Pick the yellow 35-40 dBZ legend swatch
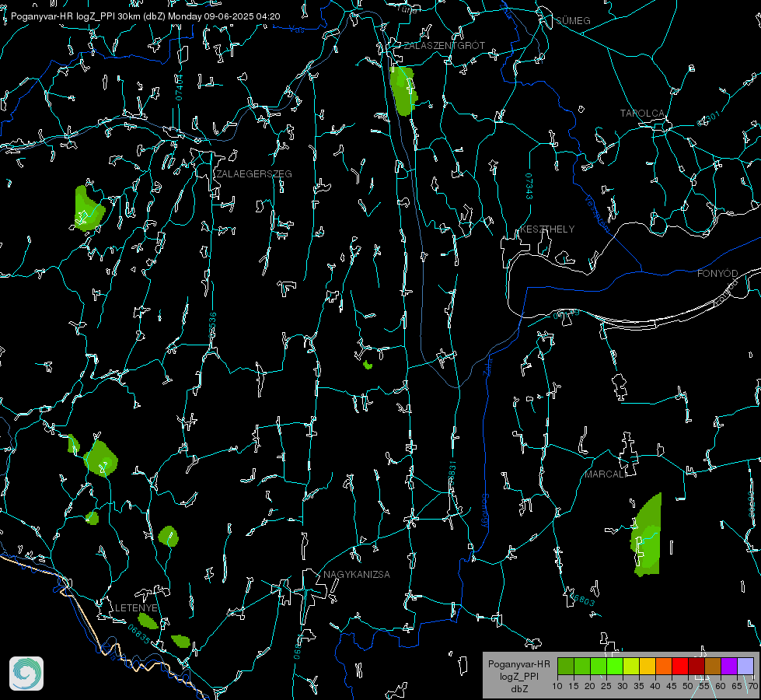This screenshot has width=761, height=700. pyautogui.click(x=648, y=666)
